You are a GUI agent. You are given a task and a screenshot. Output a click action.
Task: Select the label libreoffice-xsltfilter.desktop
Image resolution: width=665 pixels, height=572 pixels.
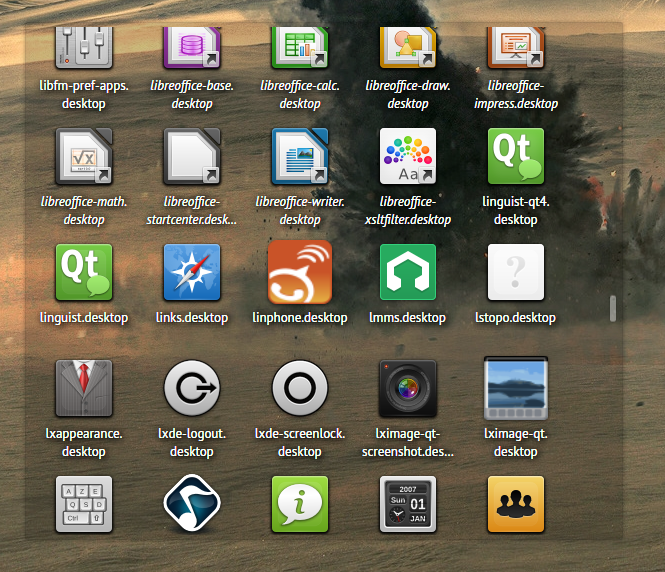click(408, 210)
